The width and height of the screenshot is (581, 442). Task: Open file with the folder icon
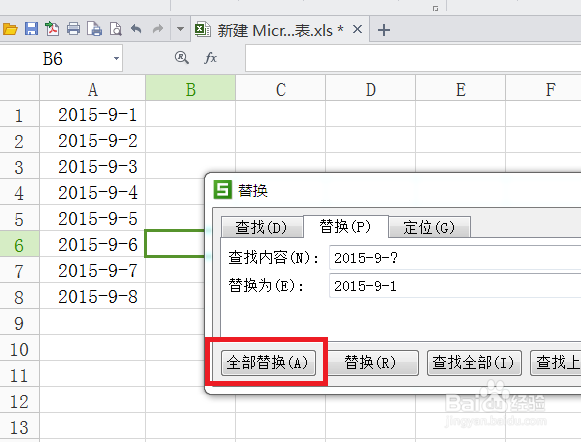10,29
